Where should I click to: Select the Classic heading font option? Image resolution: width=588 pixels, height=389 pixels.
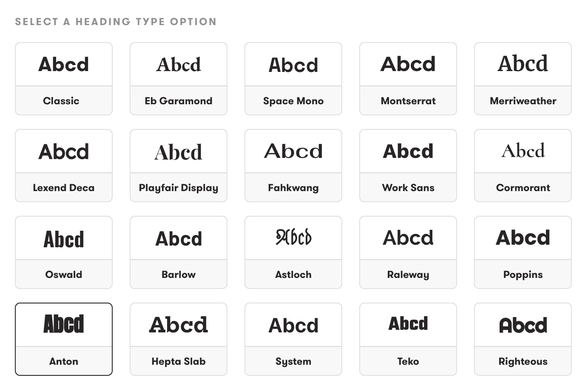point(64,79)
